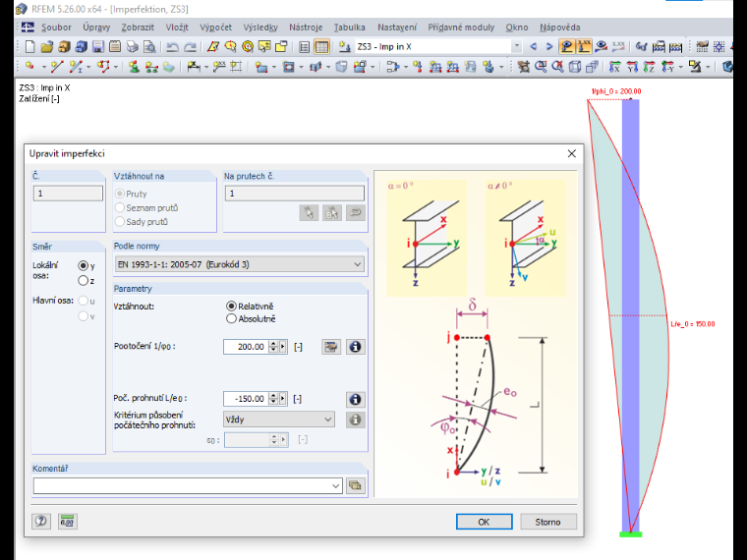Cancel with the Storno button
The image size is (747, 560).
(548, 522)
